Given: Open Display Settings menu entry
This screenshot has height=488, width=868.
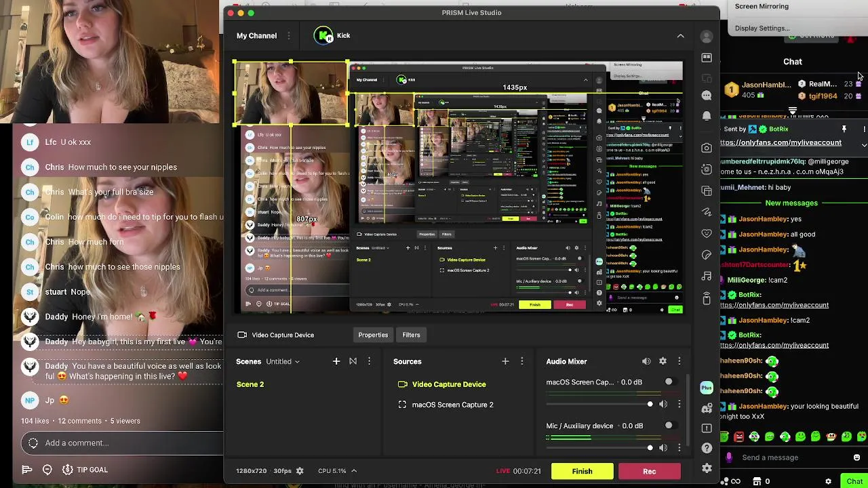Looking at the screenshot, I should tap(762, 28).
